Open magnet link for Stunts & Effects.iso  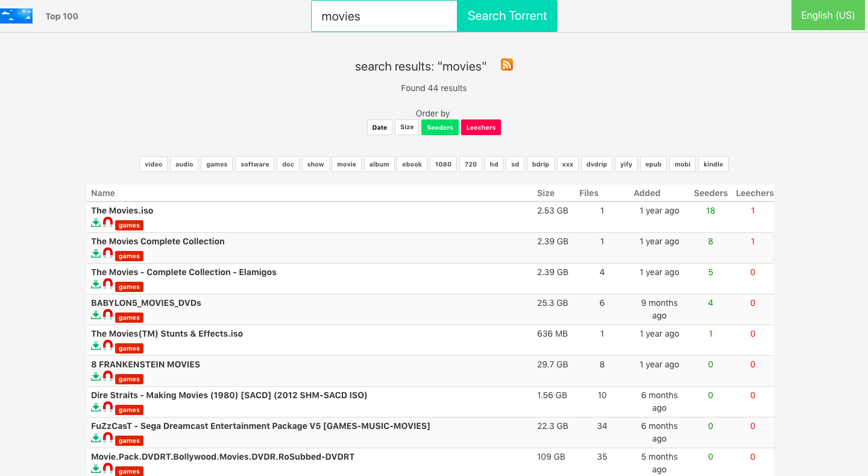tap(108, 346)
